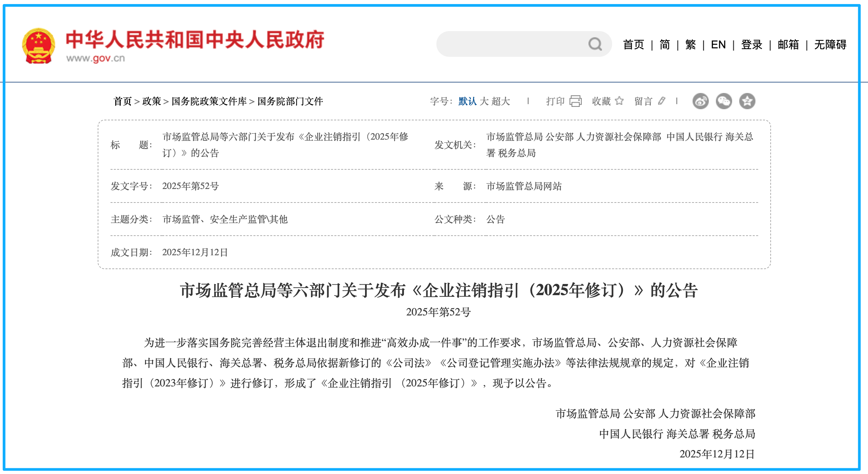Print the page using the printer icon
Image resolution: width=868 pixels, height=474 pixels.
click(575, 101)
